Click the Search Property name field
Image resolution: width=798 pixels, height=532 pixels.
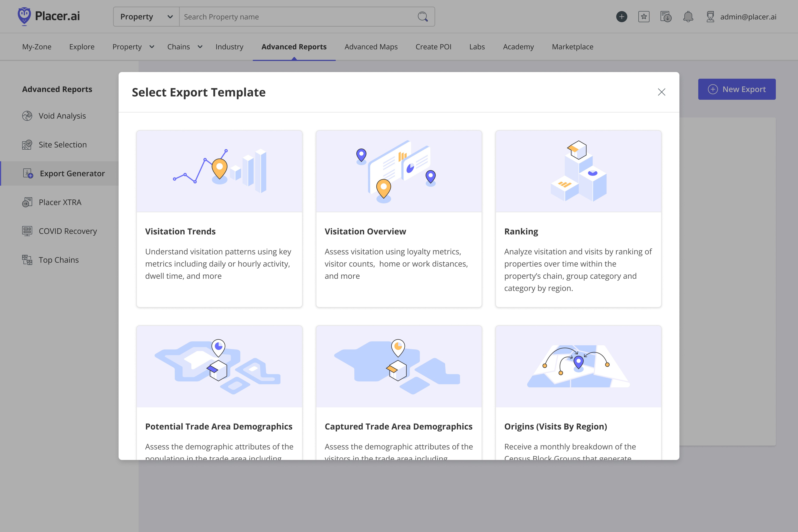click(299, 16)
